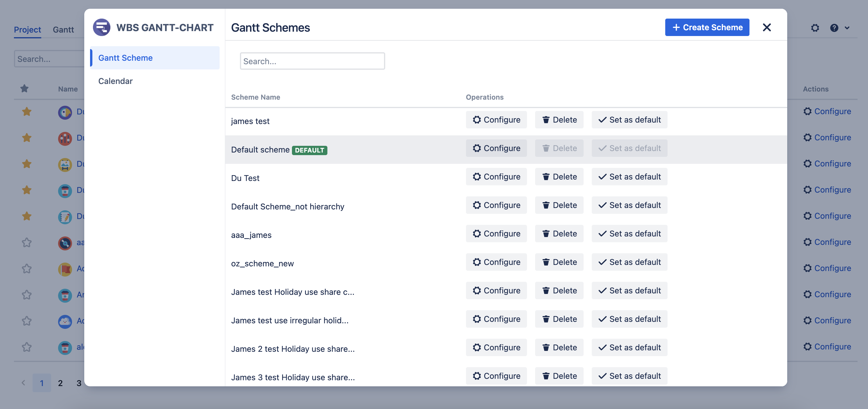This screenshot has height=409, width=868.
Task: Click the plus icon in Create Scheme button
Action: pos(676,27)
